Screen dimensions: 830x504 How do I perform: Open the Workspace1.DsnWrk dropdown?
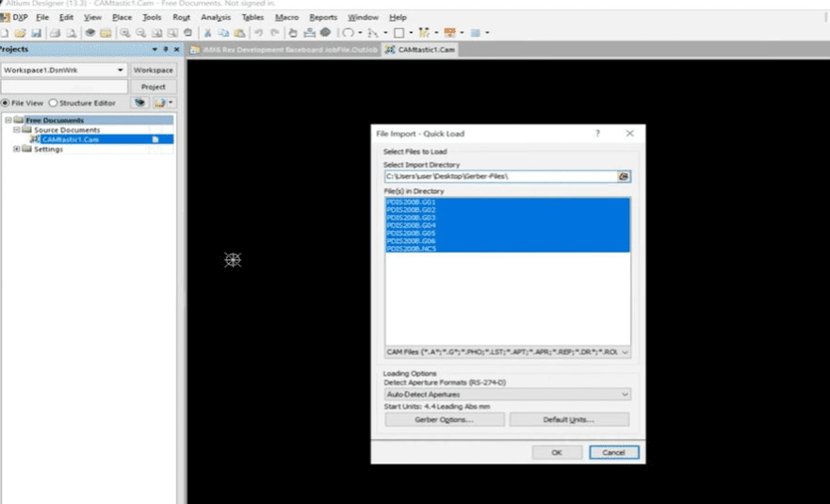(x=121, y=70)
